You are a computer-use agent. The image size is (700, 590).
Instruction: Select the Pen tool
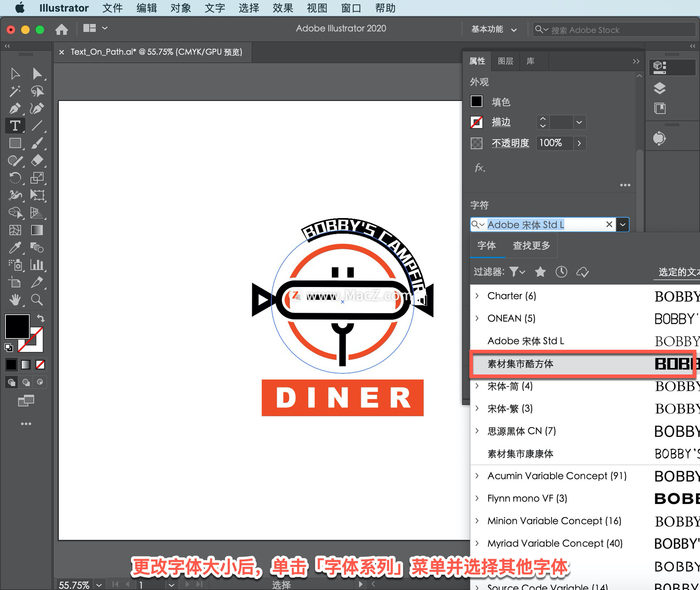(x=15, y=108)
